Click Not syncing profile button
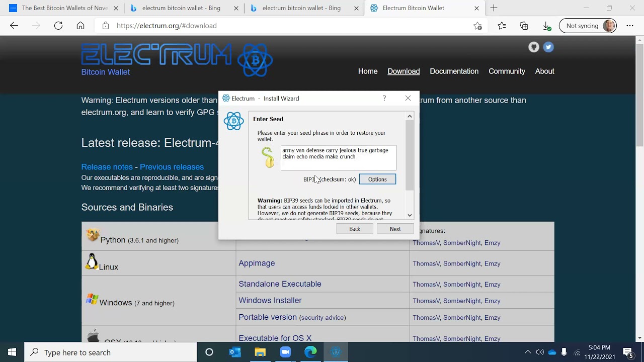644x362 pixels. pyautogui.click(x=588, y=26)
